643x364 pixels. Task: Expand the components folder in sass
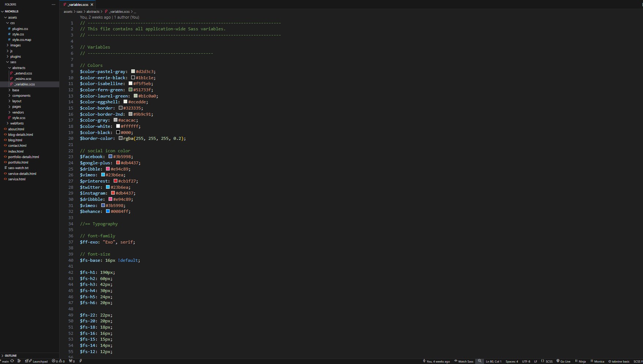point(21,96)
